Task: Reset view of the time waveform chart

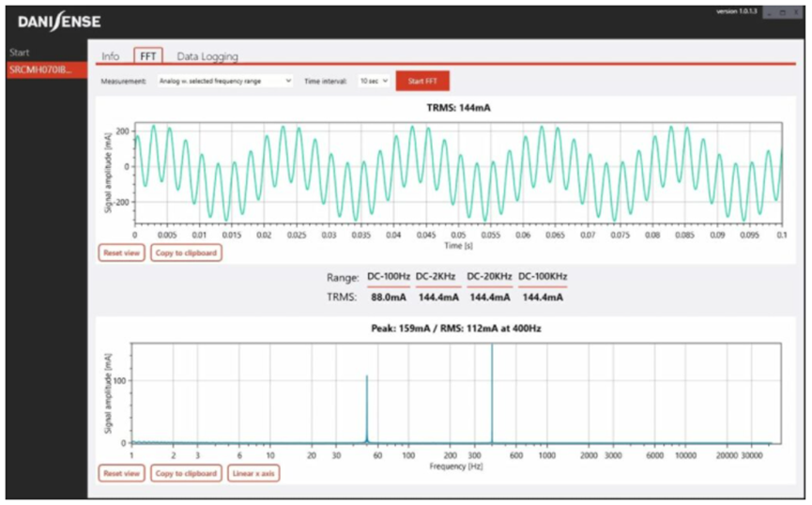Action: click(x=122, y=252)
